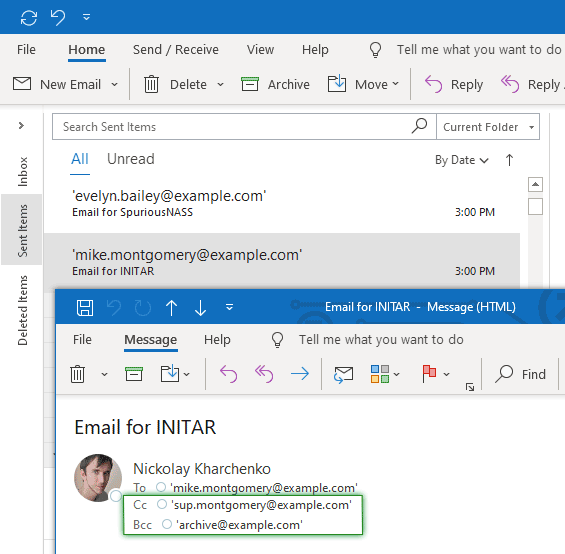The height and width of the screenshot is (554, 565).
Task: Open the File menu in message window
Action: click(x=82, y=340)
